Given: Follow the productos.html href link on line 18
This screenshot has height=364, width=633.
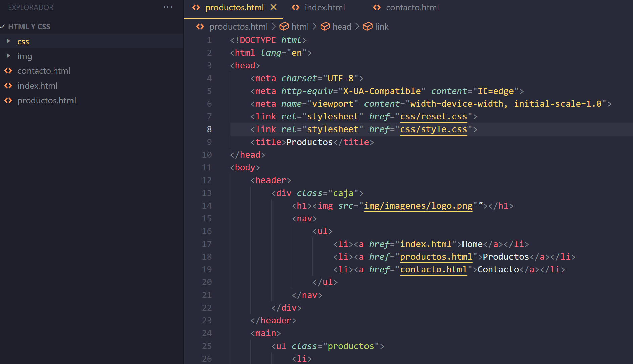Looking at the screenshot, I should [x=436, y=257].
